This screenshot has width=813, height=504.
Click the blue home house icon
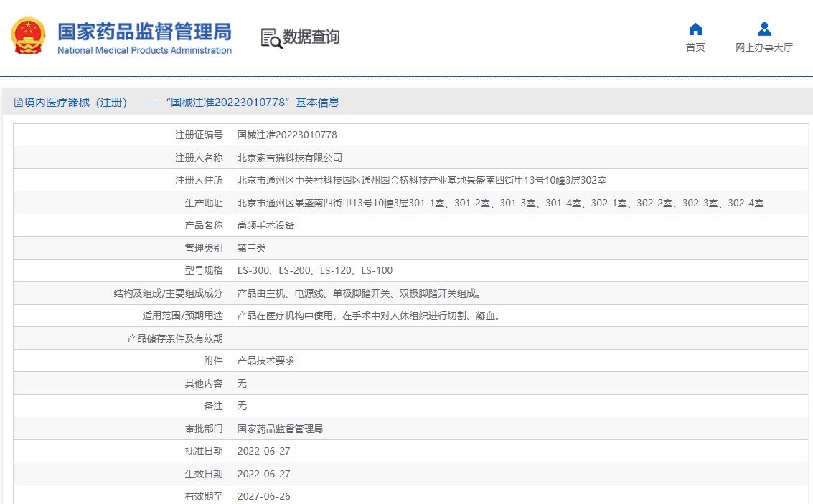695,29
